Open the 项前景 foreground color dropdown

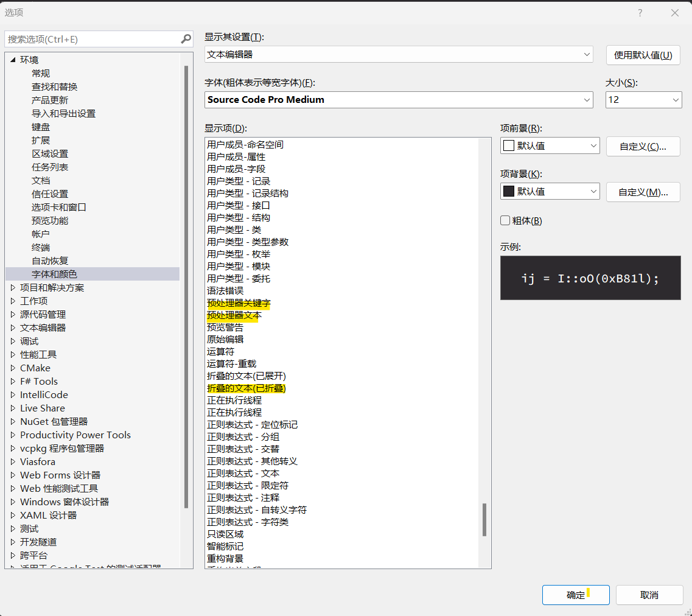click(593, 145)
